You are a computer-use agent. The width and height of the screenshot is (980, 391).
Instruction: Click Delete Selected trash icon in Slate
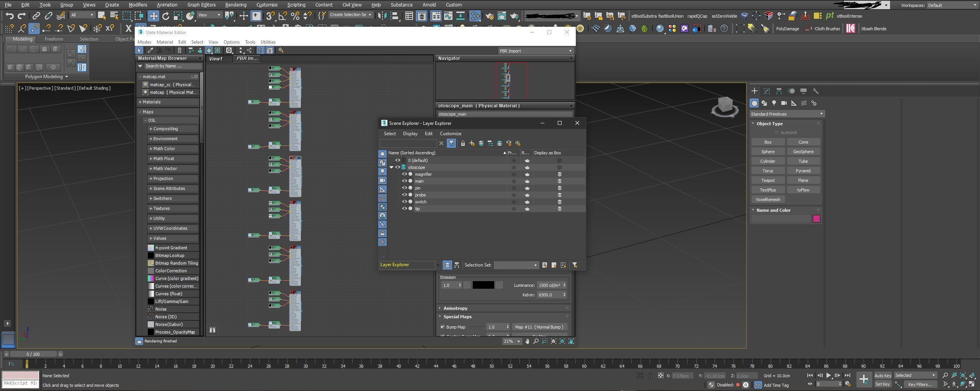pyautogui.click(x=180, y=51)
